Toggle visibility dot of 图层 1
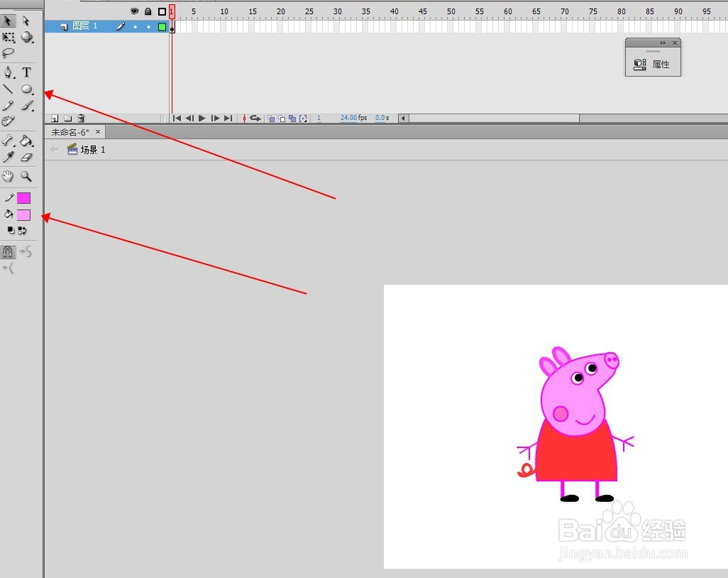Image resolution: width=728 pixels, height=578 pixels. pyautogui.click(x=135, y=27)
